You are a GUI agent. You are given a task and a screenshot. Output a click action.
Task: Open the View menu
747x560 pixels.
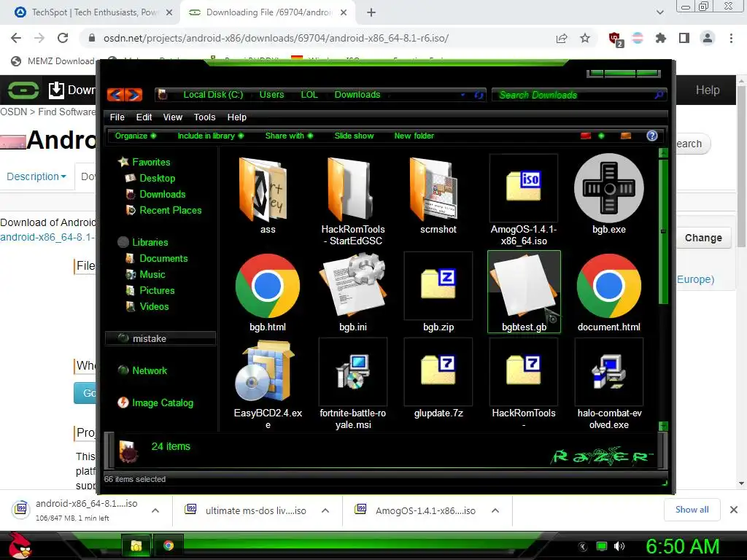pyautogui.click(x=172, y=117)
